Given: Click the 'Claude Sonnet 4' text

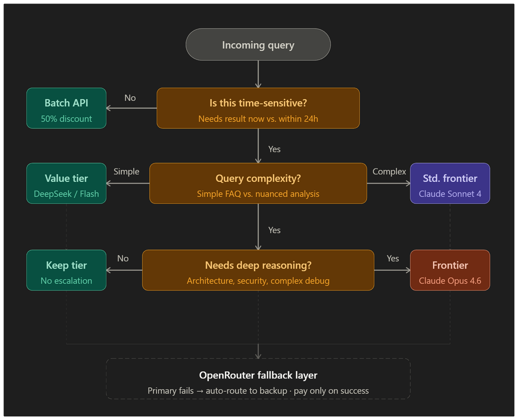Looking at the screenshot, I should (x=450, y=194).
